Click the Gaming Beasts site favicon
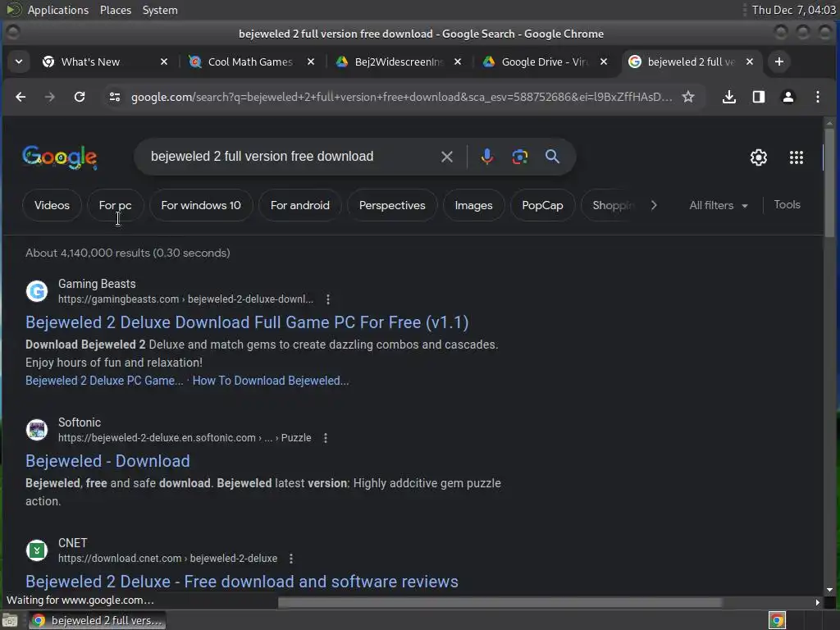Screen dimensions: 840x630 [x=37, y=291]
